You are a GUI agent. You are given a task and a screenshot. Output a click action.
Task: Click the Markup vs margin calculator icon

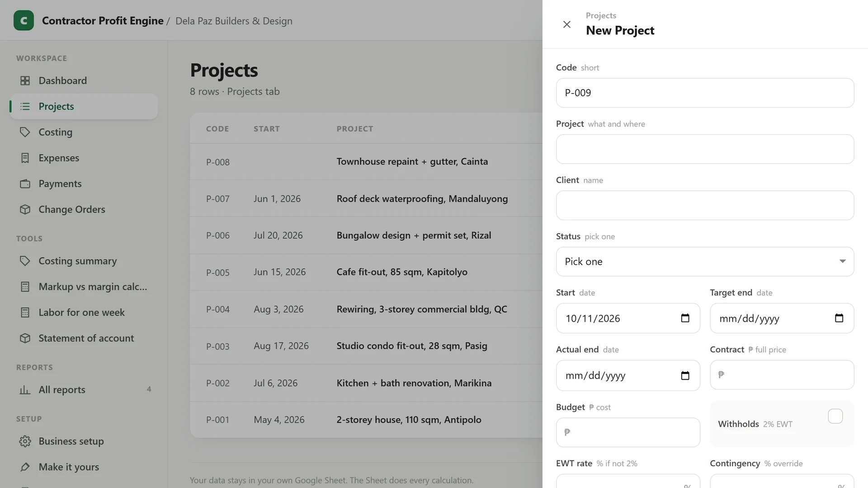point(25,286)
